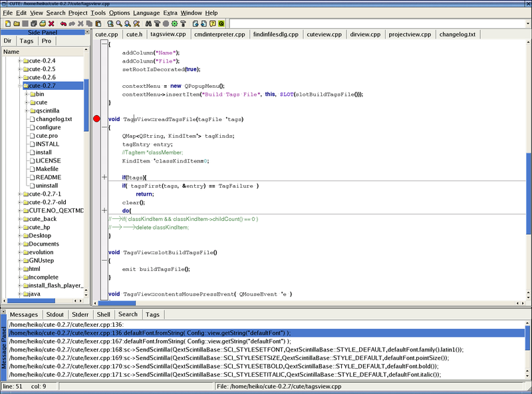Click the yellow question mark help icon
The width and height of the screenshot is (532, 394).
(x=213, y=24)
